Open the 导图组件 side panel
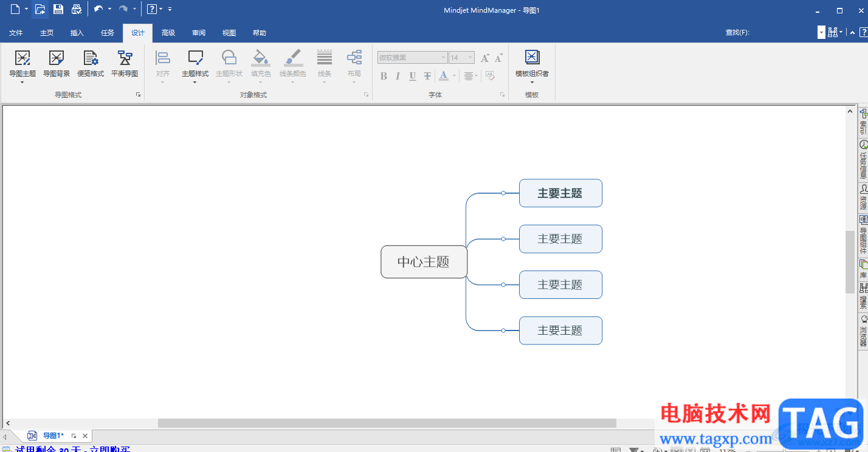 coord(863,235)
